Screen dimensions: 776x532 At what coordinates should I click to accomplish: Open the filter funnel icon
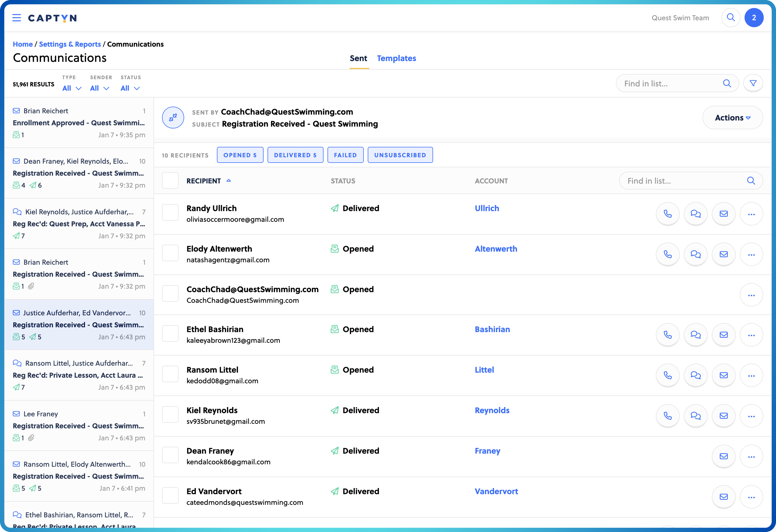coord(753,83)
